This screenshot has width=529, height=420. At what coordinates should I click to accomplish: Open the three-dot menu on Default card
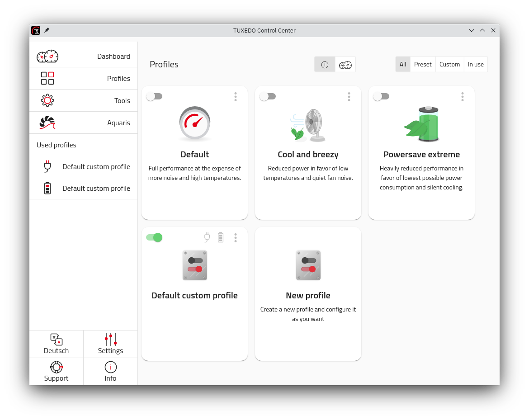click(236, 97)
